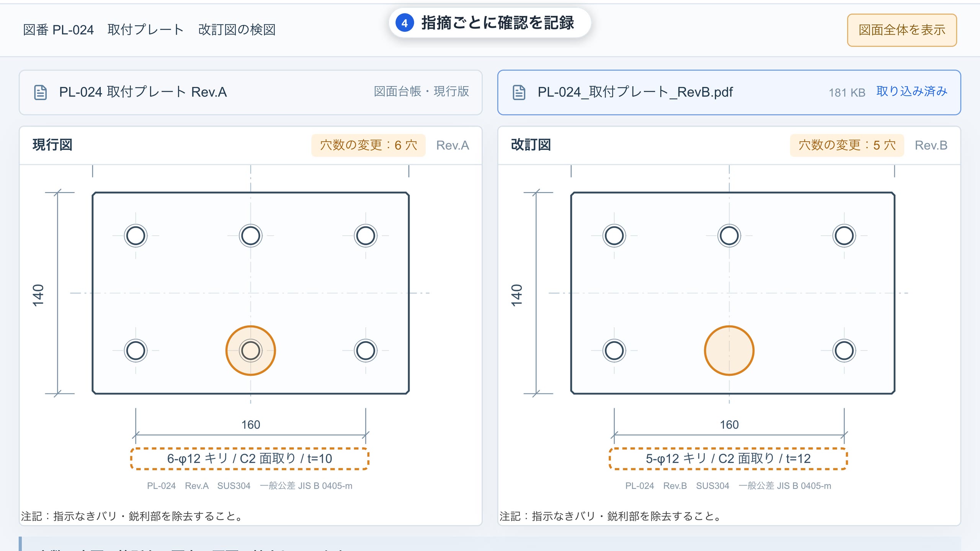This screenshot has width=980, height=551.
Task: Click the 181 KB file size text
Action: click(x=847, y=93)
